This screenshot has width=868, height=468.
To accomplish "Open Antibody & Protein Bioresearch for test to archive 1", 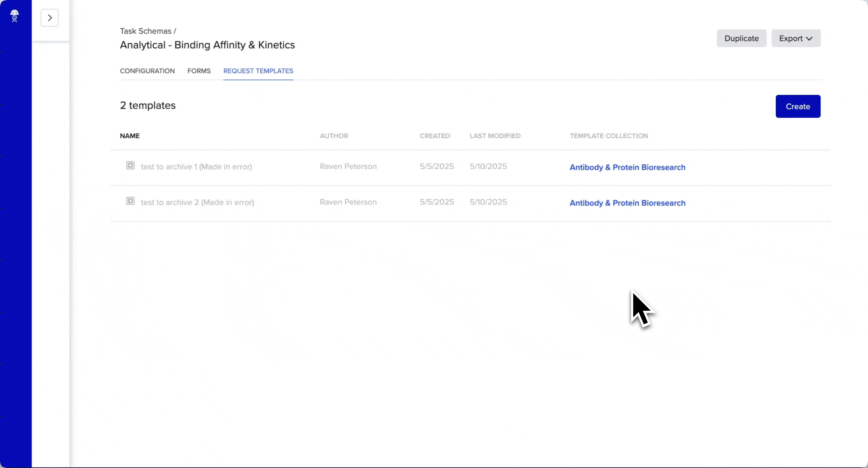I will coord(627,167).
